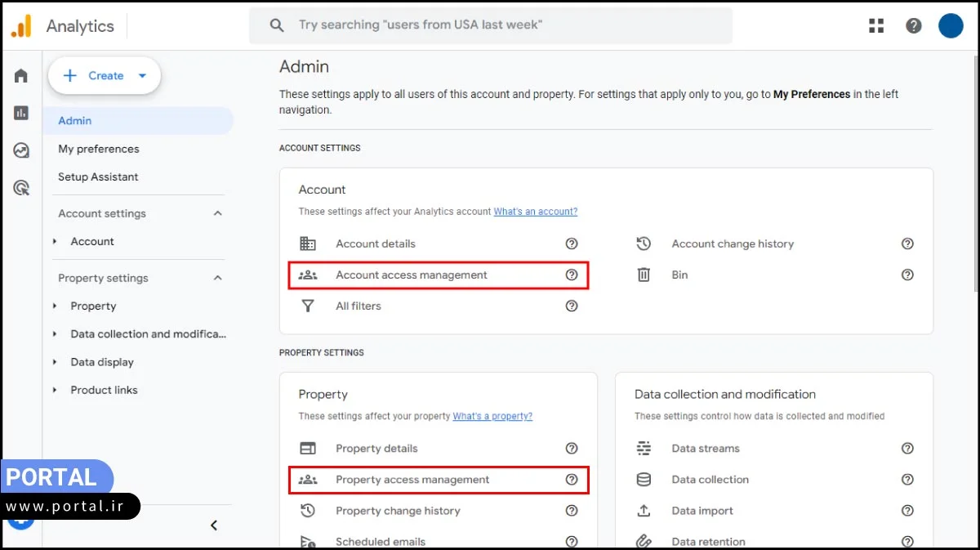
Task: Select My preferences in the menu
Action: coord(98,149)
